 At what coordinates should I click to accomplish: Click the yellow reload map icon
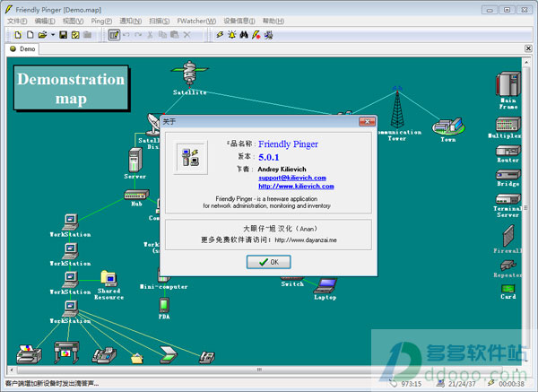[75, 35]
